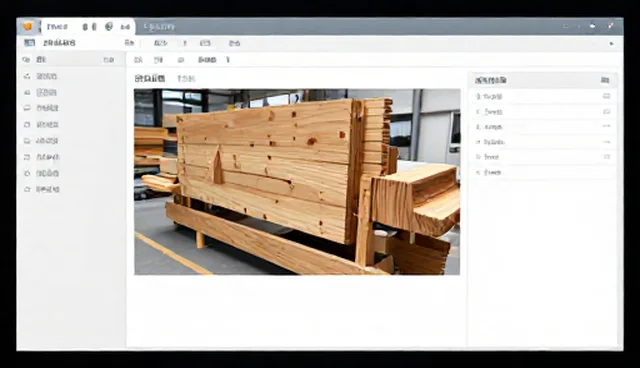Image resolution: width=640 pixels, height=368 pixels.
Task: Open the dash menu on the fourth right-panel row
Action: pyautogui.click(x=607, y=142)
